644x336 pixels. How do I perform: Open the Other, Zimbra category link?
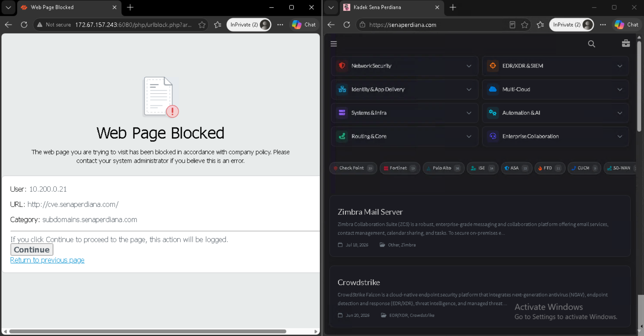(402, 245)
